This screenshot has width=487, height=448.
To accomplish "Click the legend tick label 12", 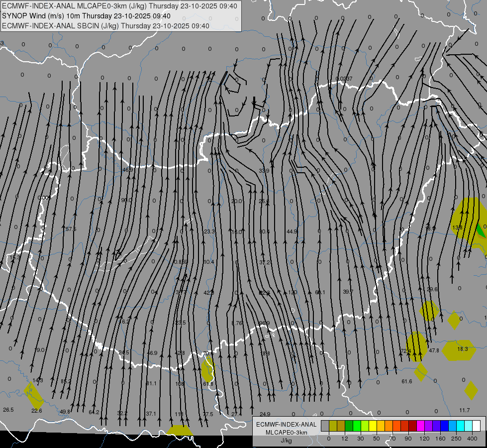I will coord(344,439).
